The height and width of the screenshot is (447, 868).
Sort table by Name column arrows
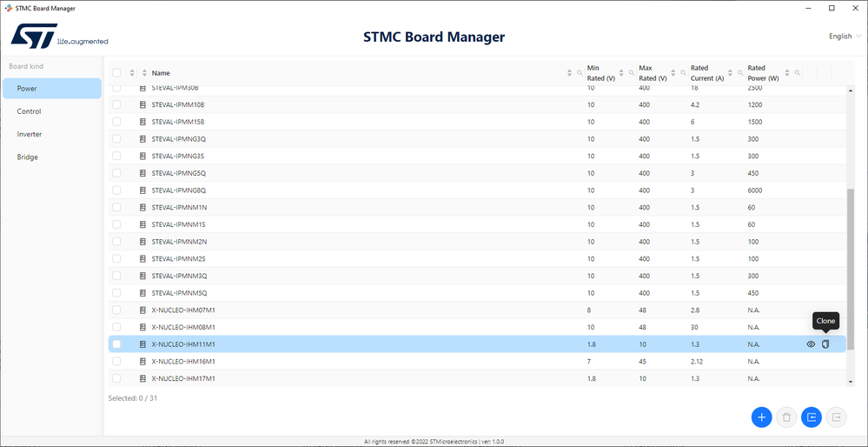tap(570, 73)
